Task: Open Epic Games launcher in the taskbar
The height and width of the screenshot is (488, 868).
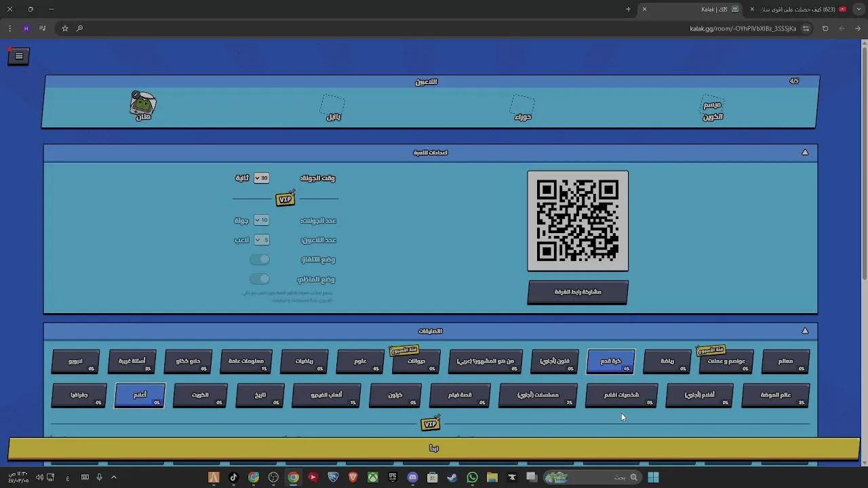Action: tap(393, 477)
